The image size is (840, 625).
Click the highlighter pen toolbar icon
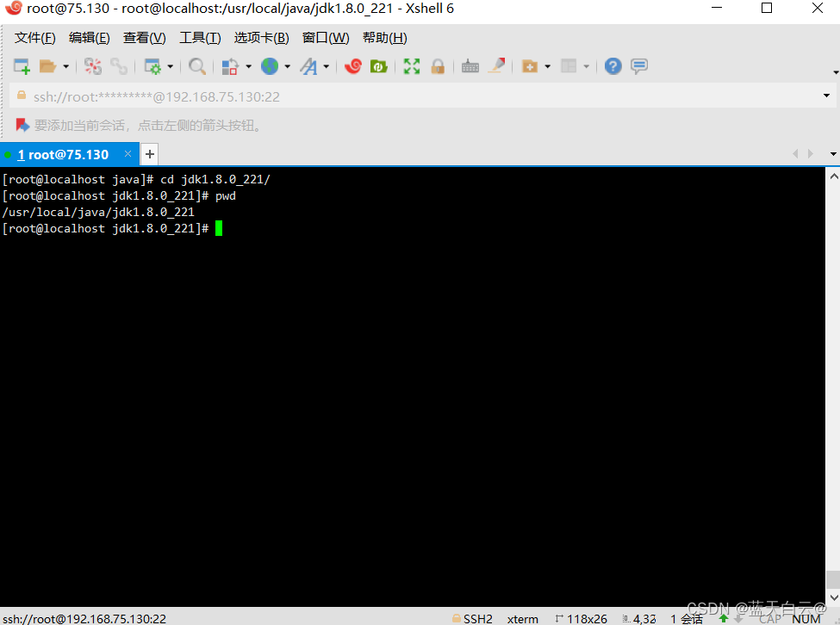[497, 65]
